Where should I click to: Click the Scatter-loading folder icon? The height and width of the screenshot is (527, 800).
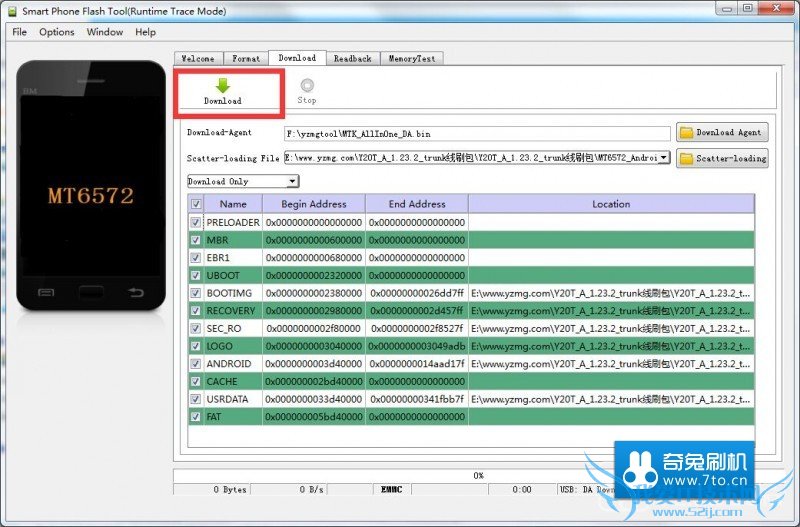[686, 158]
